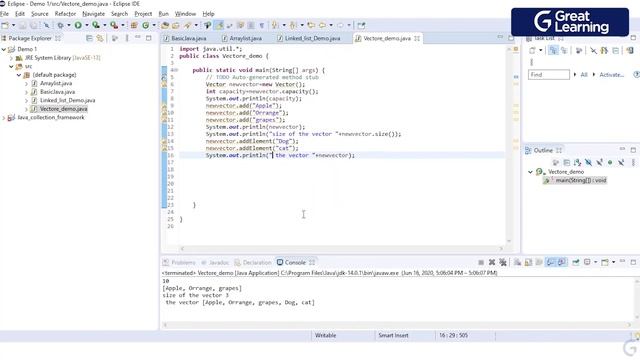This screenshot has width=640, height=360.
Task: Toggle Show Console on standard out icon
Action: [x=551, y=262]
